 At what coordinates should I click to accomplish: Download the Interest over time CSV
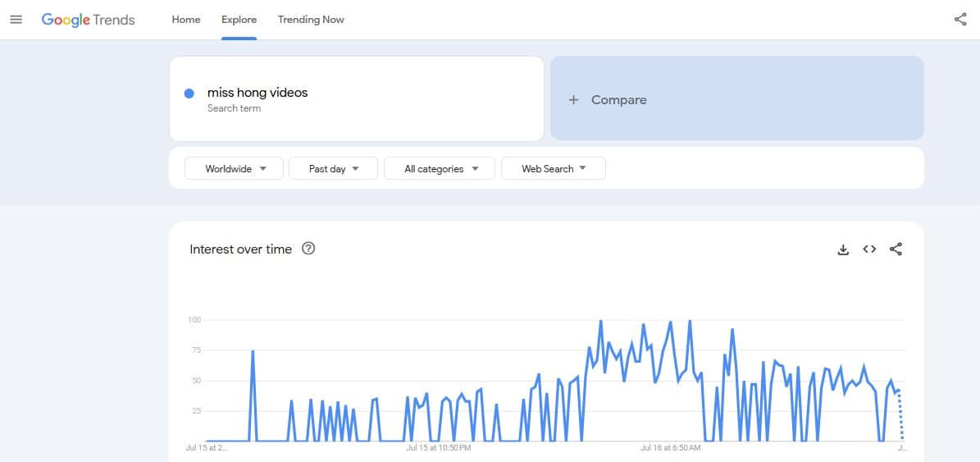pyautogui.click(x=843, y=249)
